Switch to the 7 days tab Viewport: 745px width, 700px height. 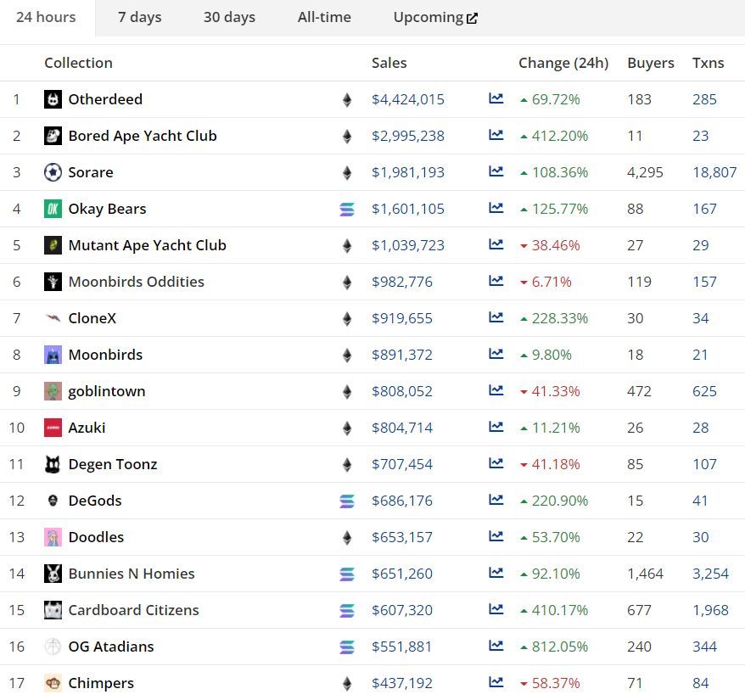(140, 17)
